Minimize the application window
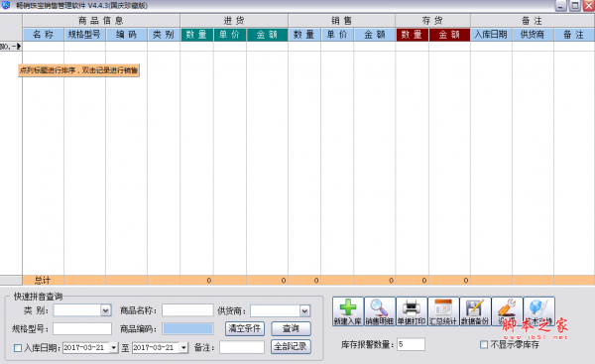Screen dimensions: 595x364 pos(561,5)
